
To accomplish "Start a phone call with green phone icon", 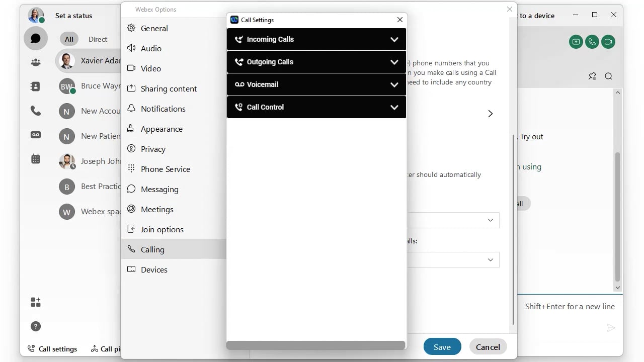I will tap(592, 42).
